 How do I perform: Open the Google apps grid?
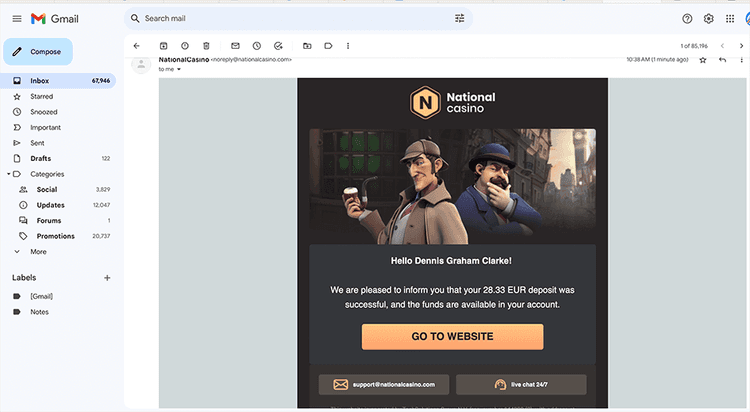(x=730, y=19)
